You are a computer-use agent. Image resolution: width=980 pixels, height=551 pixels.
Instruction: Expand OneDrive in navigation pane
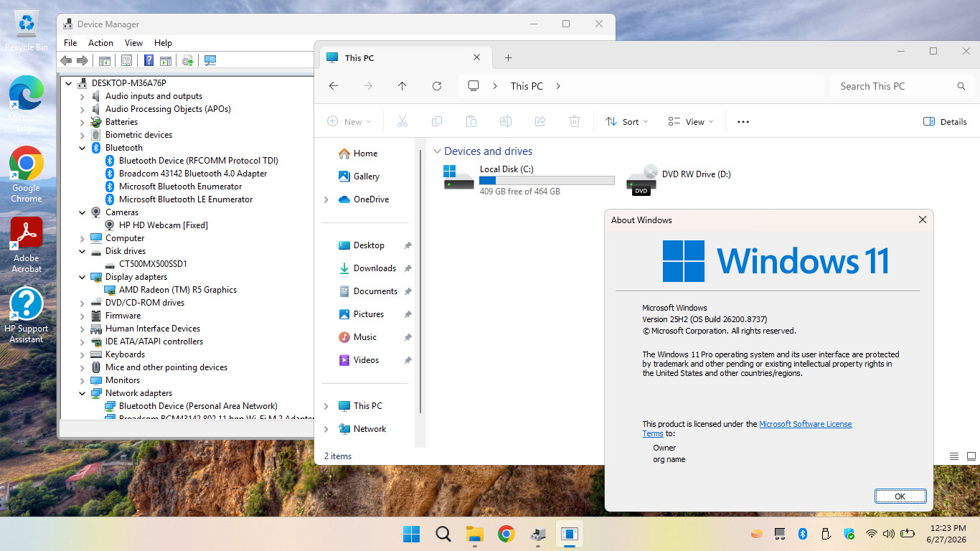(x=326, y=199)
